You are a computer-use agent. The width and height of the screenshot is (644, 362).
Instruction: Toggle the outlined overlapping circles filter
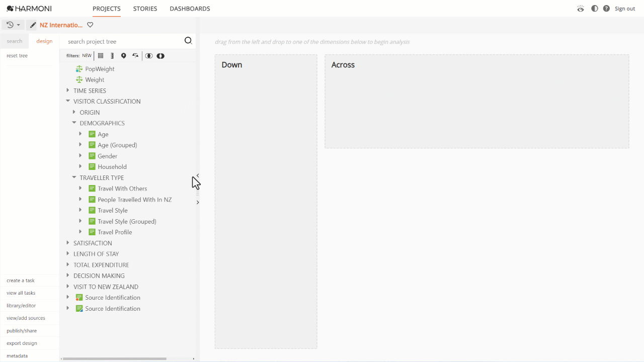point(149,56)
